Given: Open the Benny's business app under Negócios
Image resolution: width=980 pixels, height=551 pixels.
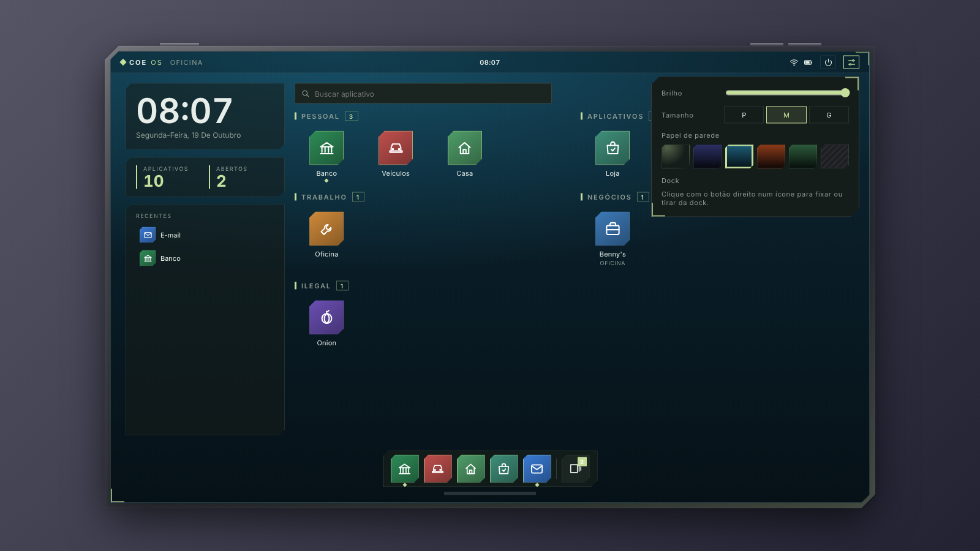Looking at the screenshot, I should (612, 229).
